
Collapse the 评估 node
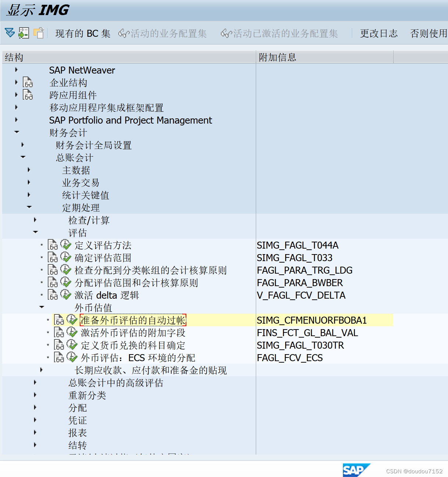35,232
